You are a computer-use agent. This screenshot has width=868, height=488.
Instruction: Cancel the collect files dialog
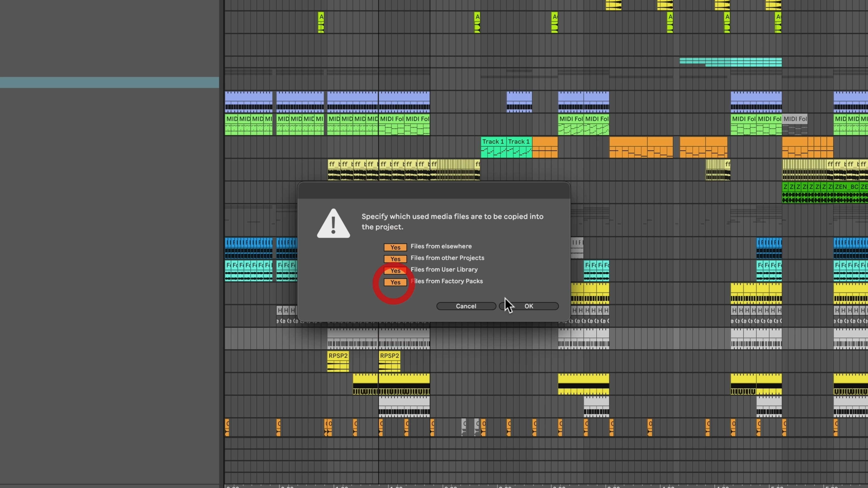click(466, 306)
